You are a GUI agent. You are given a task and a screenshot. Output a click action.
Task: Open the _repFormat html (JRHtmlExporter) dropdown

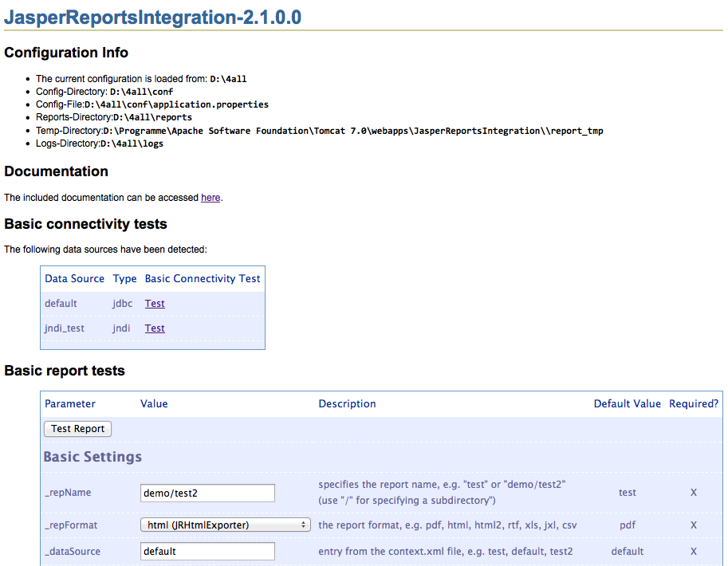click(226, 525)
